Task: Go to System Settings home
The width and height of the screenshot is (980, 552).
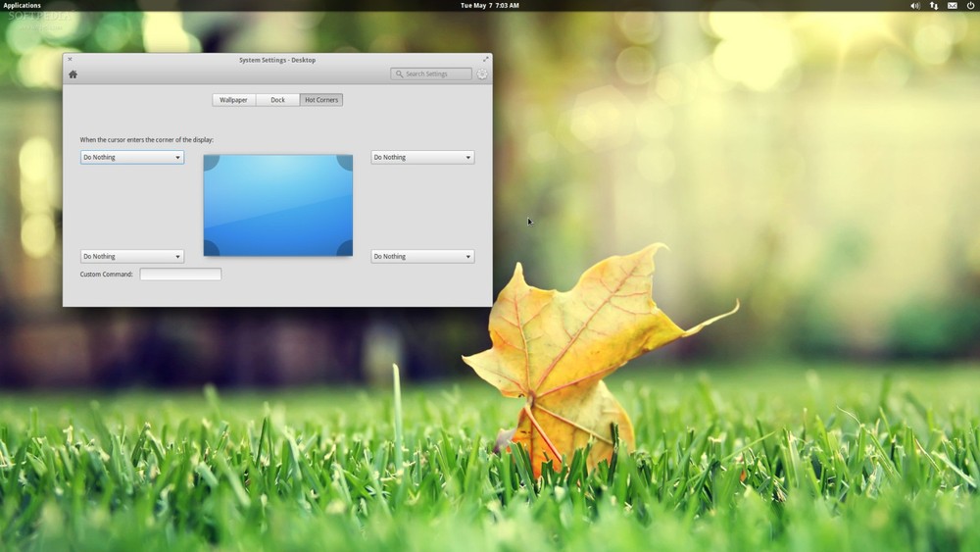Action: click(x=73, y=75)
